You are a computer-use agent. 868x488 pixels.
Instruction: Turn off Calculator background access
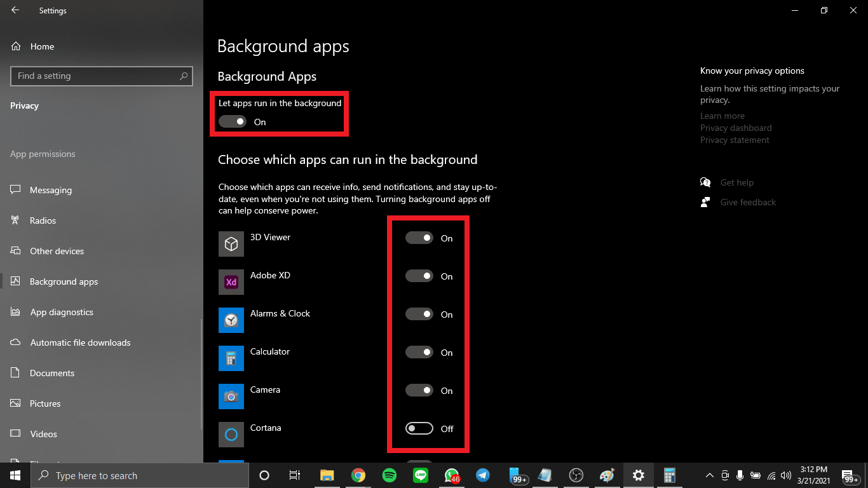(x=419, y=352)
